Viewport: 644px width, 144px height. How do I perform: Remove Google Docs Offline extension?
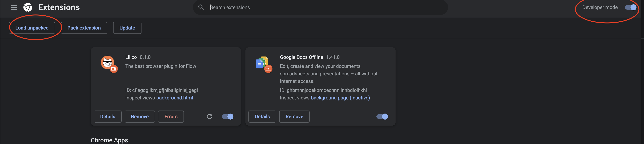294,116
